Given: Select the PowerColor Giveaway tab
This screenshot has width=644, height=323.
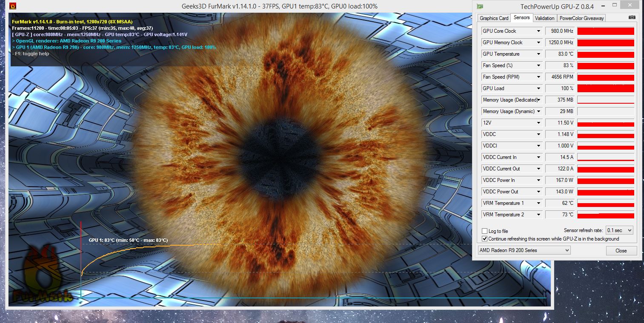Looking at the screenshot, I should 582,18.
